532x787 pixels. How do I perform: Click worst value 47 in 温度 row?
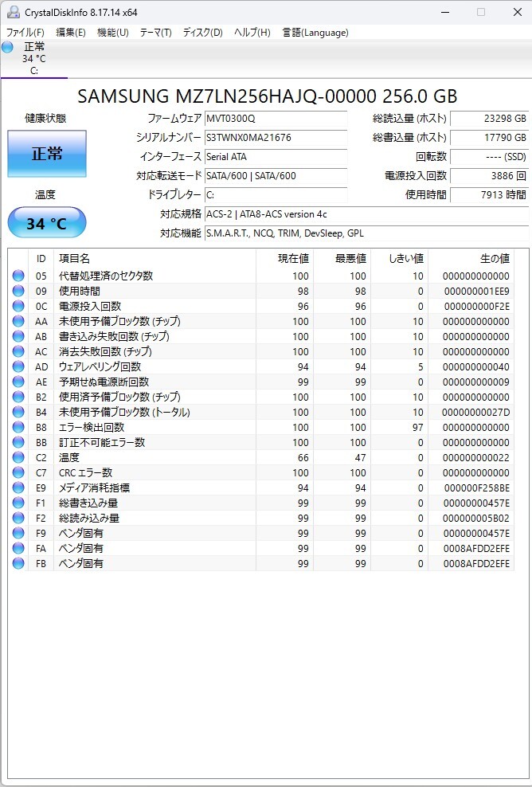[x=360, y=458]
